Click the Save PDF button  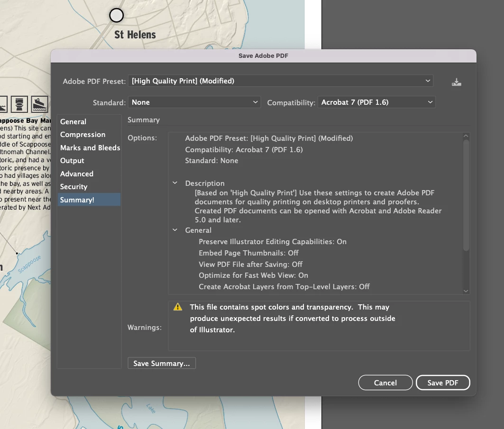(443, 383)
